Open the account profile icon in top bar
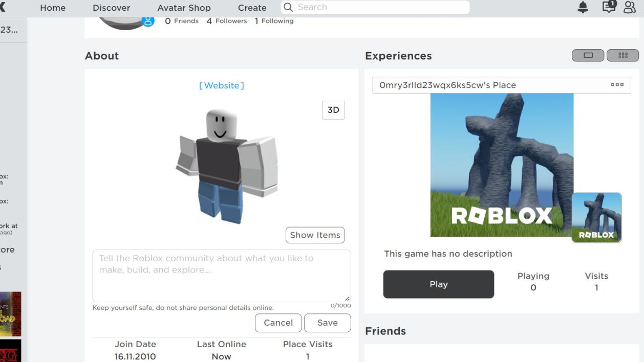Viewport: 644px width, 362px height. coord(629,7)
